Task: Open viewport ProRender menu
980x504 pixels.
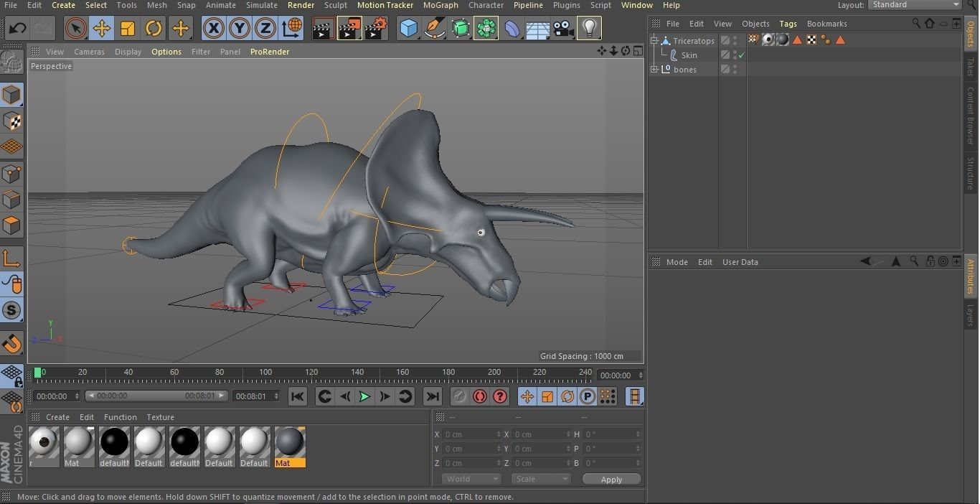Action: (270, 52)
